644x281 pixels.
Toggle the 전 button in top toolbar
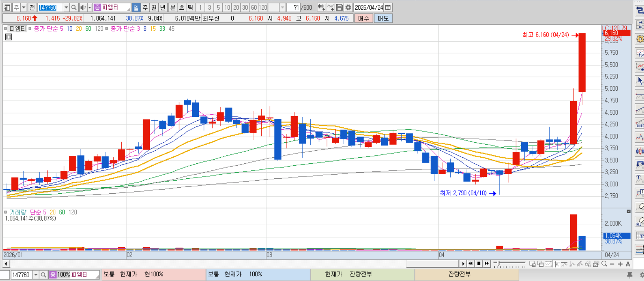tap(32, 7)
